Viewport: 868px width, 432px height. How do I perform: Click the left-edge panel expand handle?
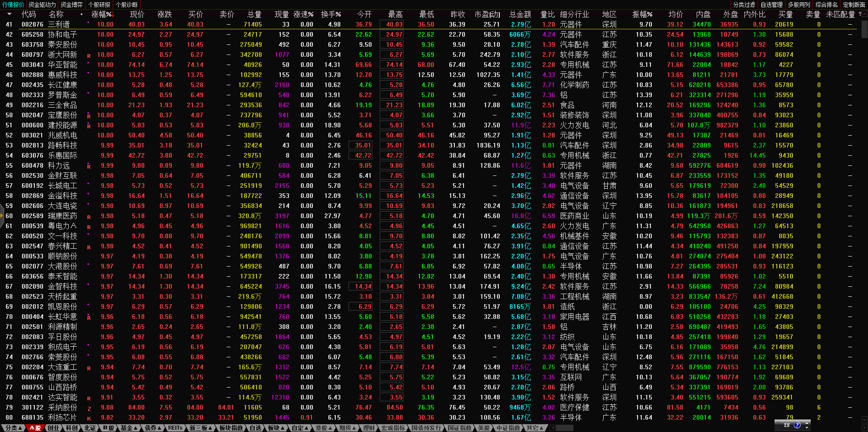click(2, 216)
